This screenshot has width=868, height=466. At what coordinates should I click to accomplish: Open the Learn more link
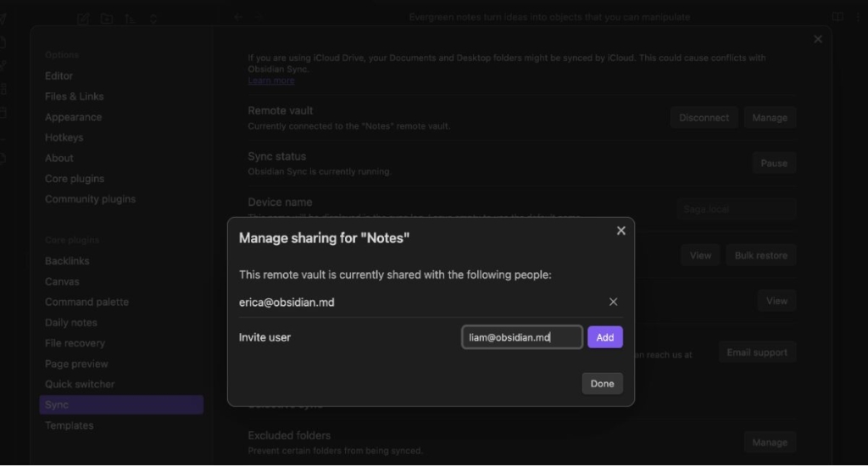coord(271,80)
